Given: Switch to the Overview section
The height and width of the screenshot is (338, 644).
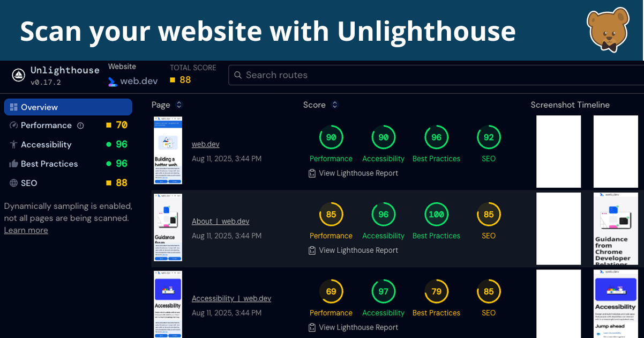Looking at the screenshot, I should click(38, 107).
